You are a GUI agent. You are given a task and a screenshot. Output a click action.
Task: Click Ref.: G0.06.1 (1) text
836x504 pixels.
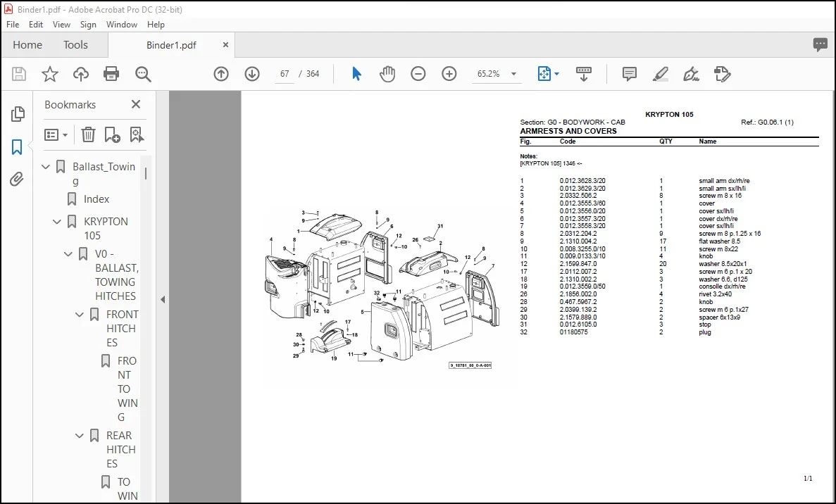coord(767,122)
